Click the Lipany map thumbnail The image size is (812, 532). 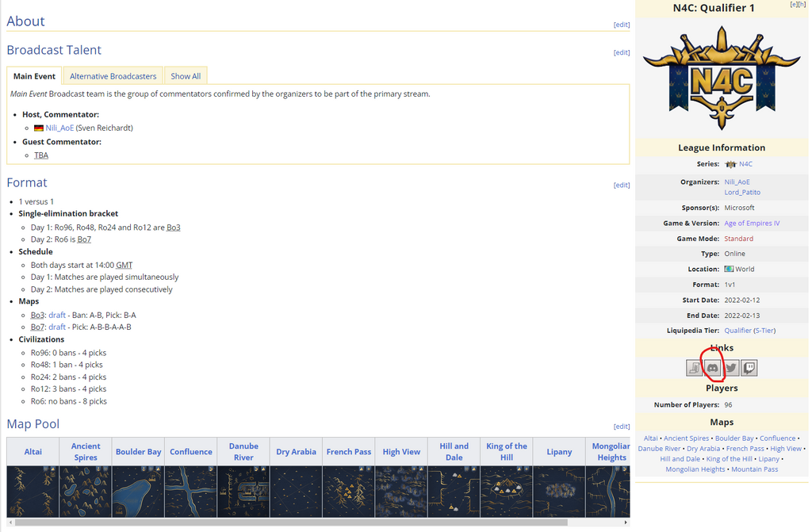click(559, 491)
